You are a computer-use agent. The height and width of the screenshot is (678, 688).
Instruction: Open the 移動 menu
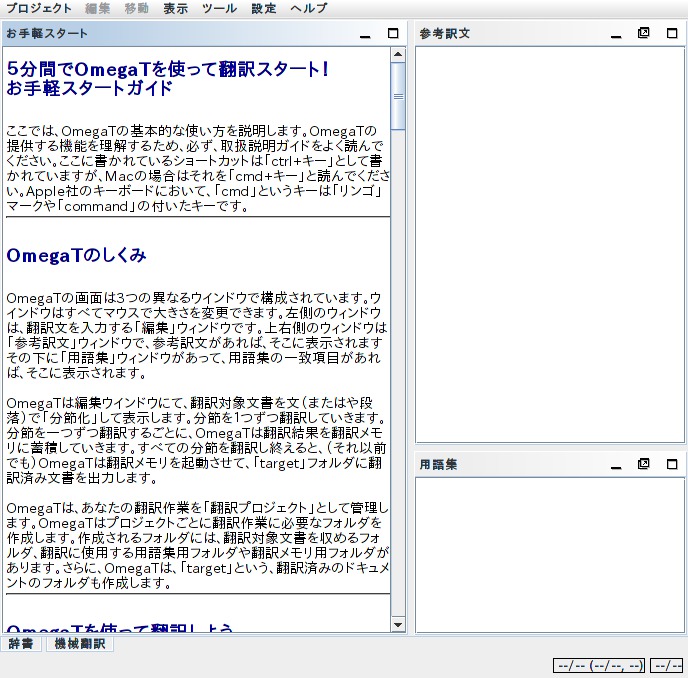[x=136, y=8]
